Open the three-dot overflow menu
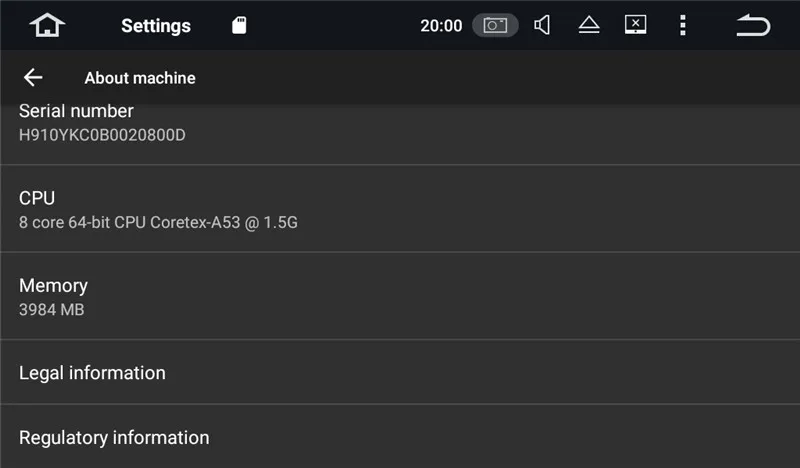800x468 pixels. 683,25
